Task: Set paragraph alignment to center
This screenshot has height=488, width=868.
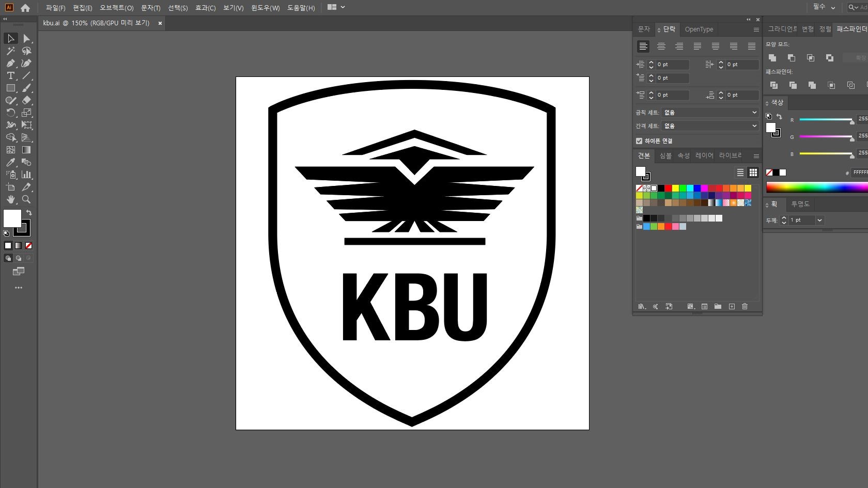Action: [661, 46]
